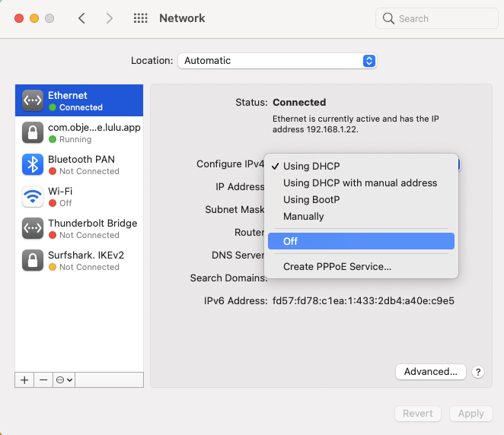
Task: Select Ethernet Connected in sidebar
Action: (79, 100)
